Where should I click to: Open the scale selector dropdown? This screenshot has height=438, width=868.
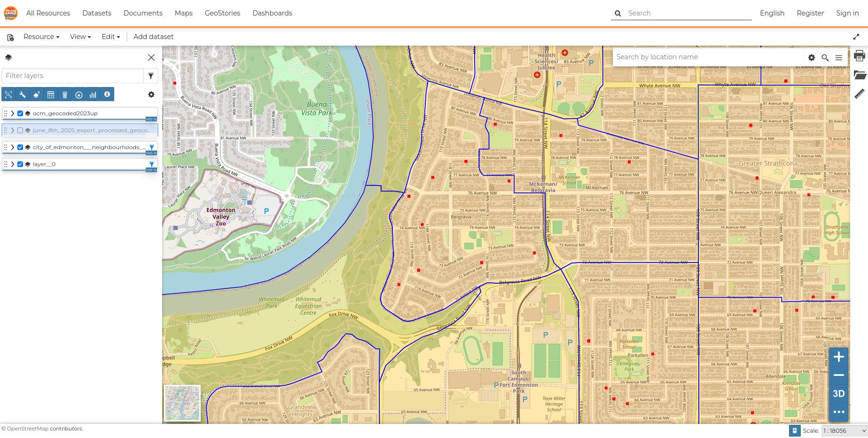click(x=844, y=430)
